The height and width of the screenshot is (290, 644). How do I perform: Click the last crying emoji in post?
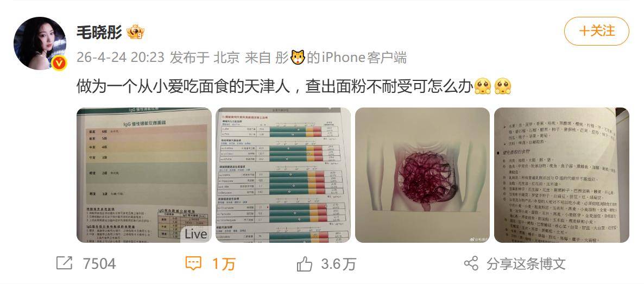pyautogui.click(x=502, y=86)
